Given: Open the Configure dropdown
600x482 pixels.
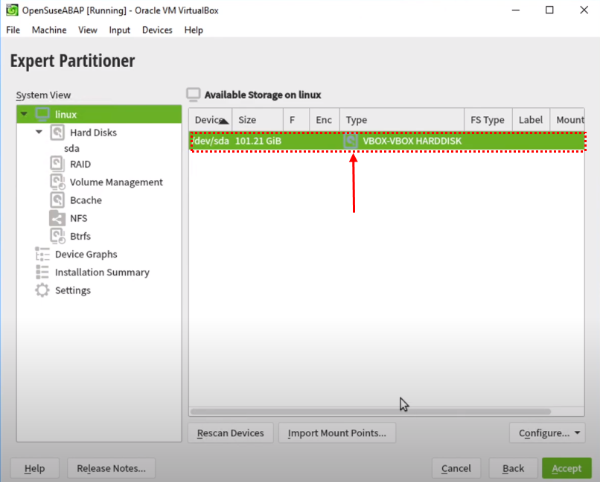Looking at the screenshot, I should tap(547, 433).
